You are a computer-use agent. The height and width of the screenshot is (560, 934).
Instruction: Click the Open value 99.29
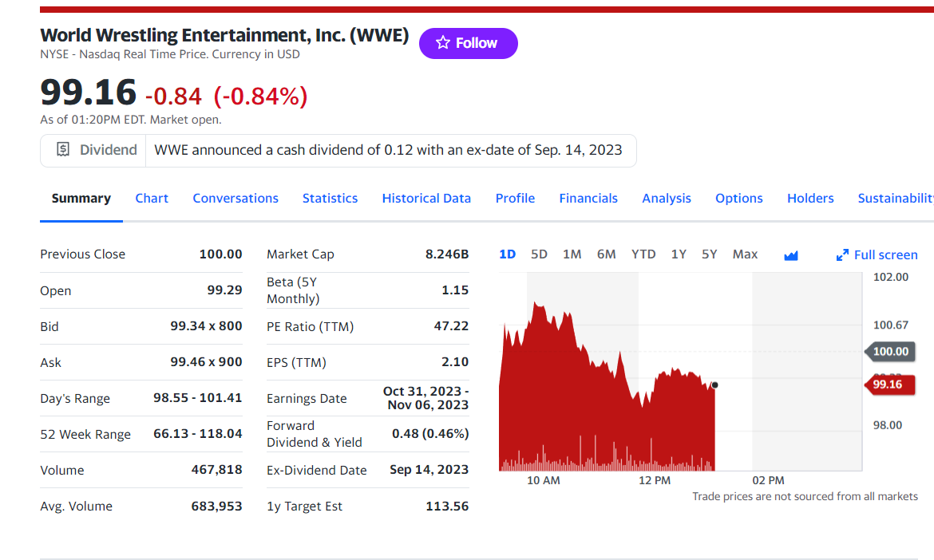click(224, 290)
